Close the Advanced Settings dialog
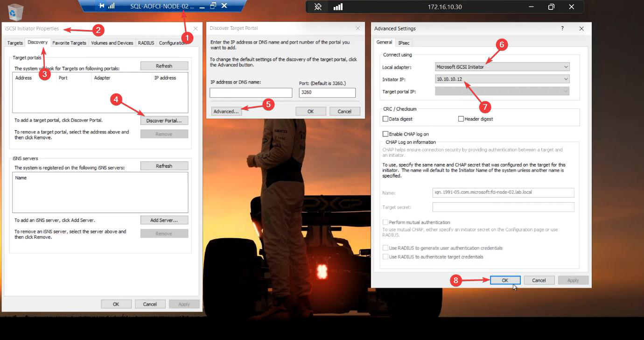644x340 pixels. click(x=581, y=28)
